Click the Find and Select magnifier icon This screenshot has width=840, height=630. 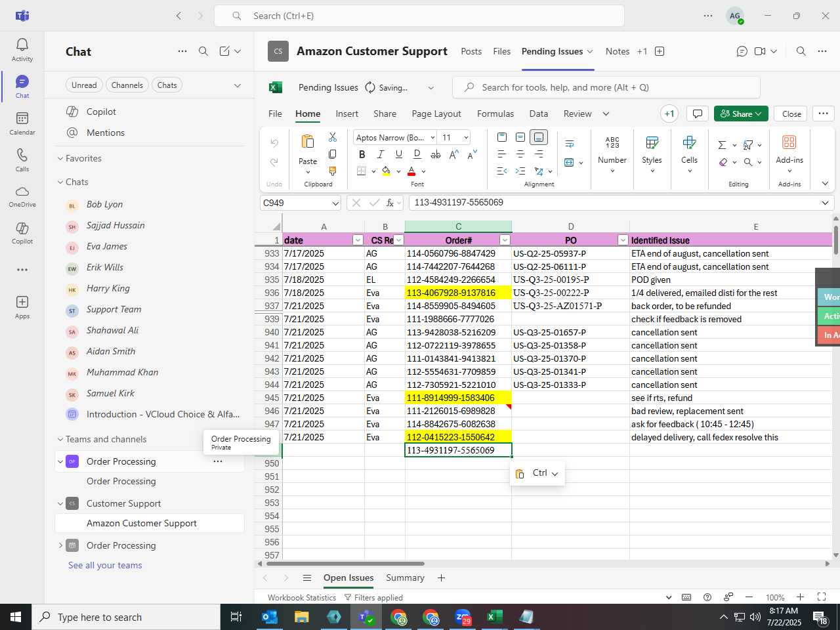tap(748, 162)
